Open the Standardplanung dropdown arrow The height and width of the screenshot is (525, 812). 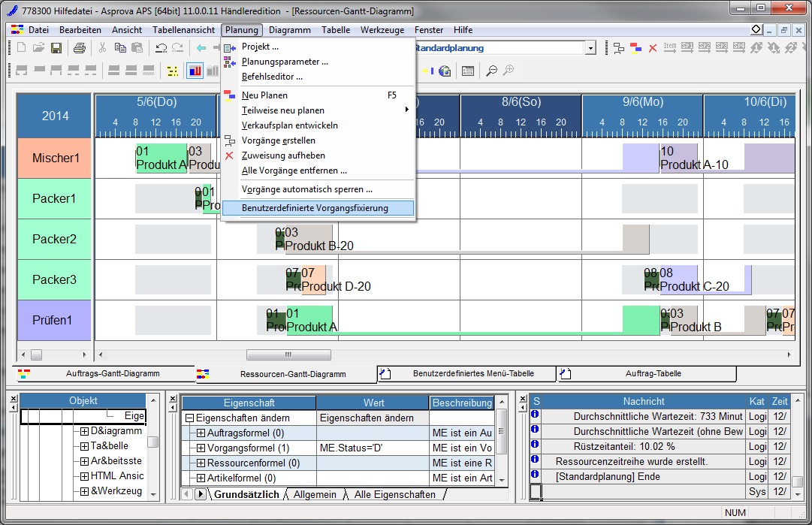tap(590, 48)
